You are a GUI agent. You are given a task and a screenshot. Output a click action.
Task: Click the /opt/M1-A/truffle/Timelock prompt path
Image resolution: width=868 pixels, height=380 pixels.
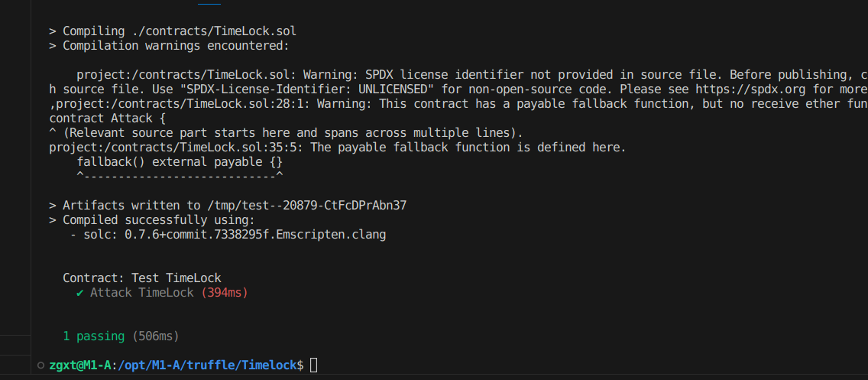[207, 365]
